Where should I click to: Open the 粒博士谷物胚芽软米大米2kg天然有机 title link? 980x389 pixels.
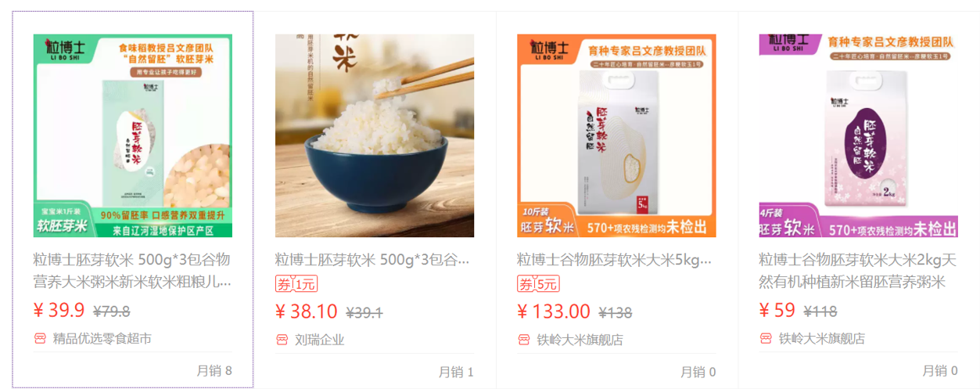pyautogui.click(x=857, y=270)
